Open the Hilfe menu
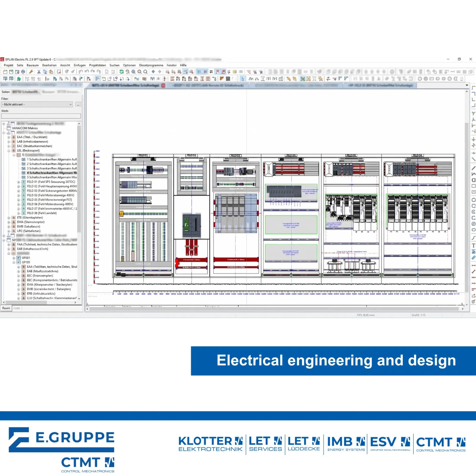Image resolution: width=476 pixels, height=476 pixels. [183, 65]
